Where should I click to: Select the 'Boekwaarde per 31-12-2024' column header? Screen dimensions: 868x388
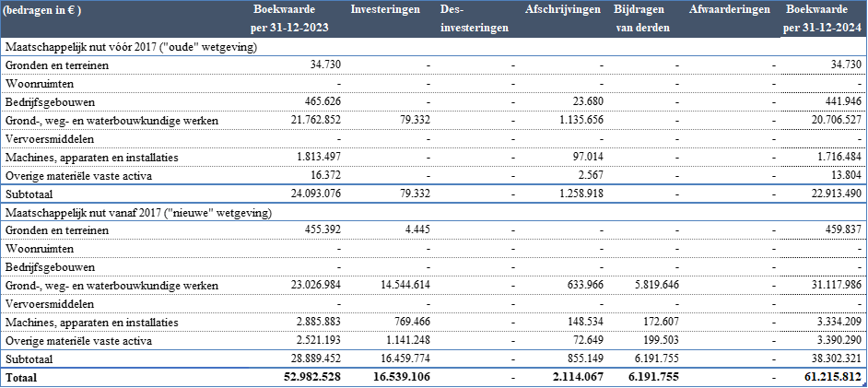coord(822,18)
